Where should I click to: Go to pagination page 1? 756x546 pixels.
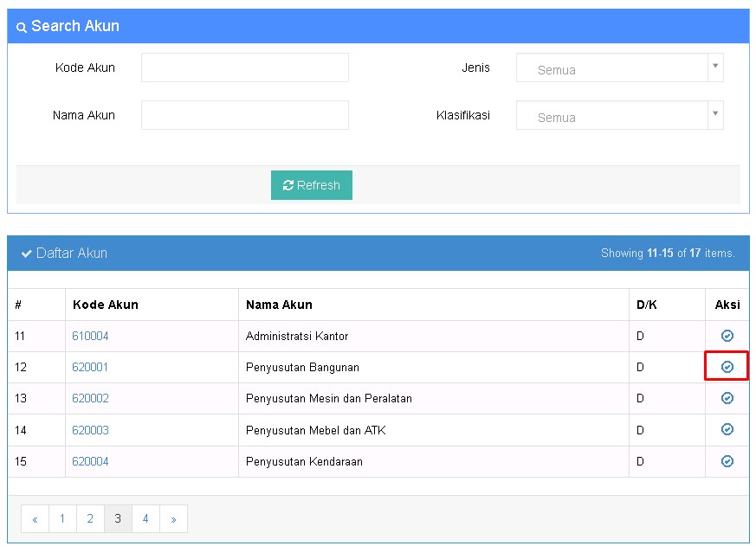pos(62,519)
